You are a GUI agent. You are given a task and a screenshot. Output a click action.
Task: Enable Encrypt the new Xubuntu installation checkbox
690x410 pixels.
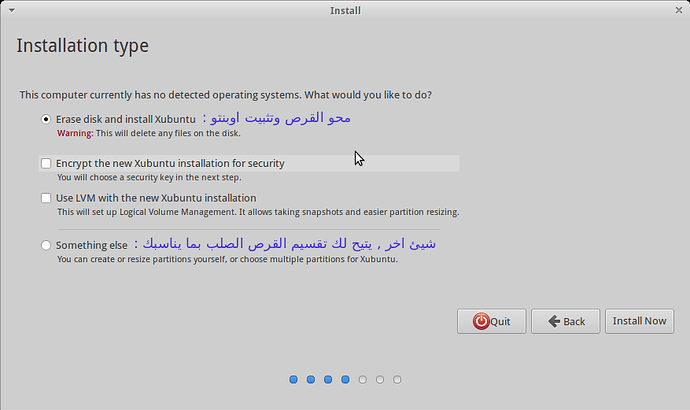click(46, 163)
